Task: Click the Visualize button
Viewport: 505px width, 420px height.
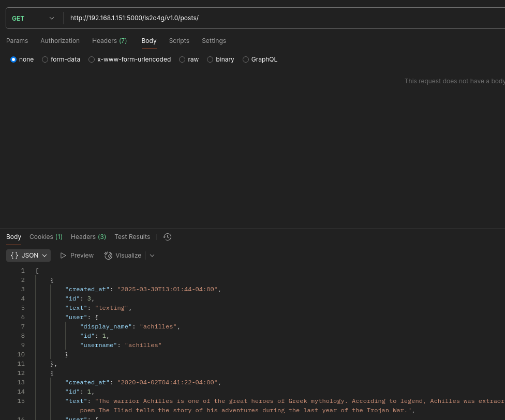Action: tap(123, 256)
